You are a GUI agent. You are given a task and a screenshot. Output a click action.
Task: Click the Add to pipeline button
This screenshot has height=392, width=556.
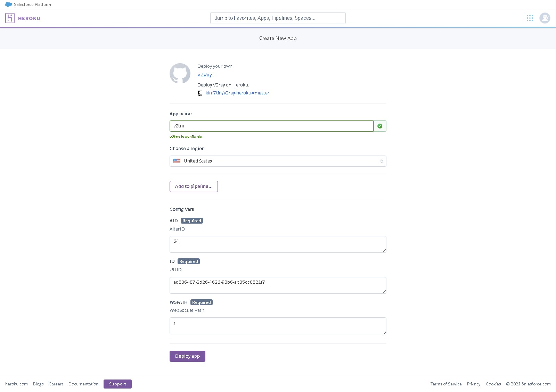click(194, 186)
